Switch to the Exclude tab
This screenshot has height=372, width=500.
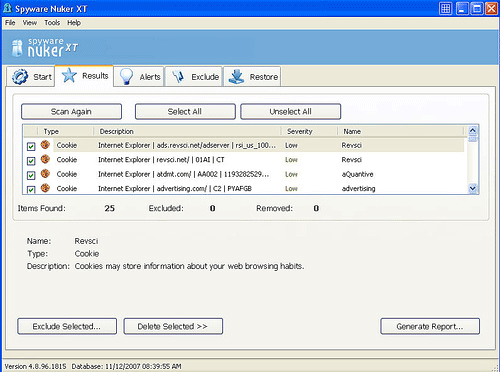(x=194, y=77)
